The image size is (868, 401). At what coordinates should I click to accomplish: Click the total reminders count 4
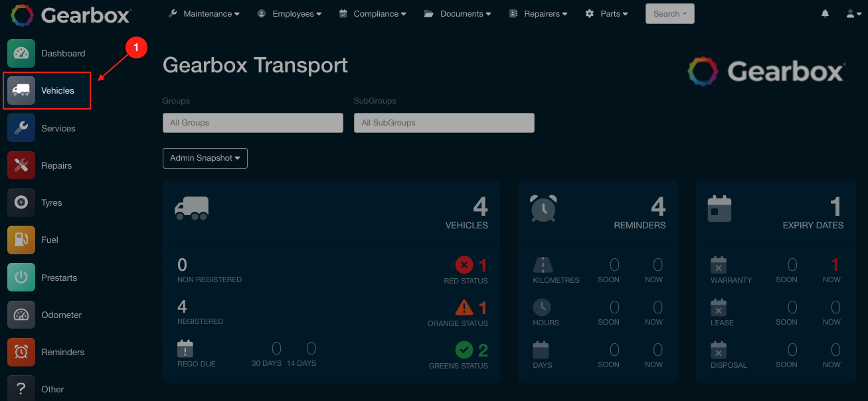coord(658,207)
